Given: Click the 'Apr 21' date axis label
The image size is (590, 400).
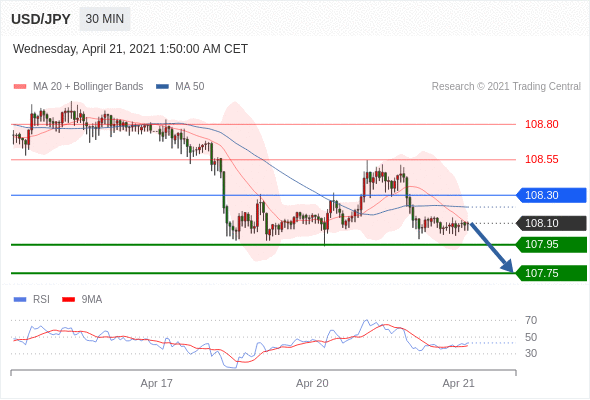Looking at the screenshot, I should [x=458, y=383].
